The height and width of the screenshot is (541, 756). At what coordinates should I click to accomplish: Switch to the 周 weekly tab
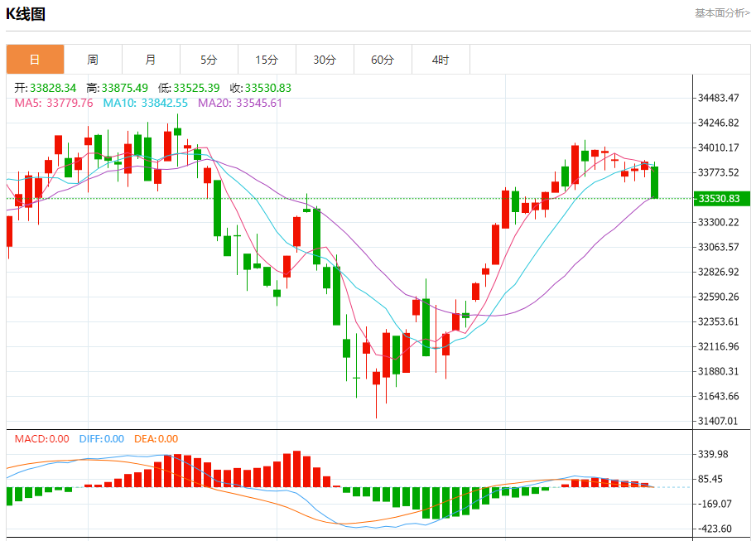click(93, 60)
